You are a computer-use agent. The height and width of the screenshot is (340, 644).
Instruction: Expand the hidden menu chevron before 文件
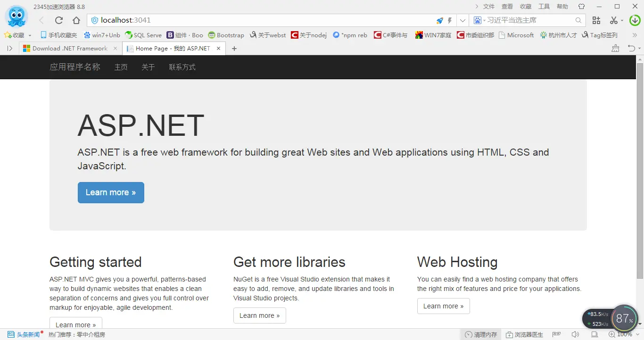click(477, 7)
